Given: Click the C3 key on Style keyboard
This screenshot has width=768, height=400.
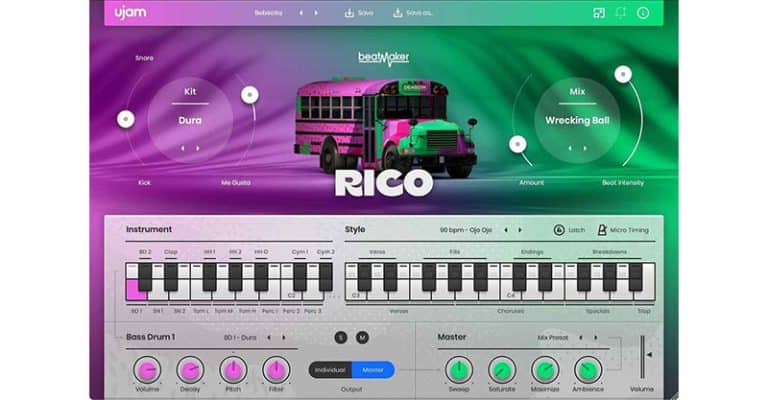Looking at the screenshot, I should tap(356, 295).
